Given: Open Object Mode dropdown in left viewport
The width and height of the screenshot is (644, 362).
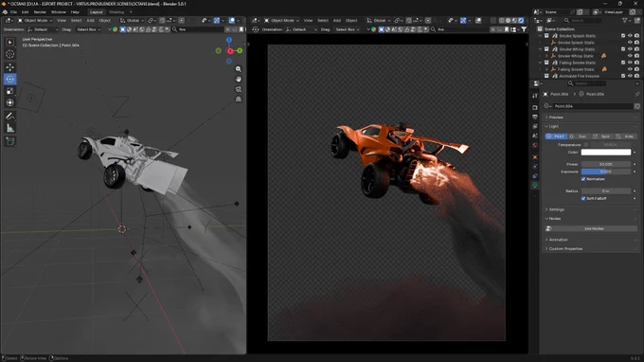Looking at the screenshot, I should click(x=35, y=21).
